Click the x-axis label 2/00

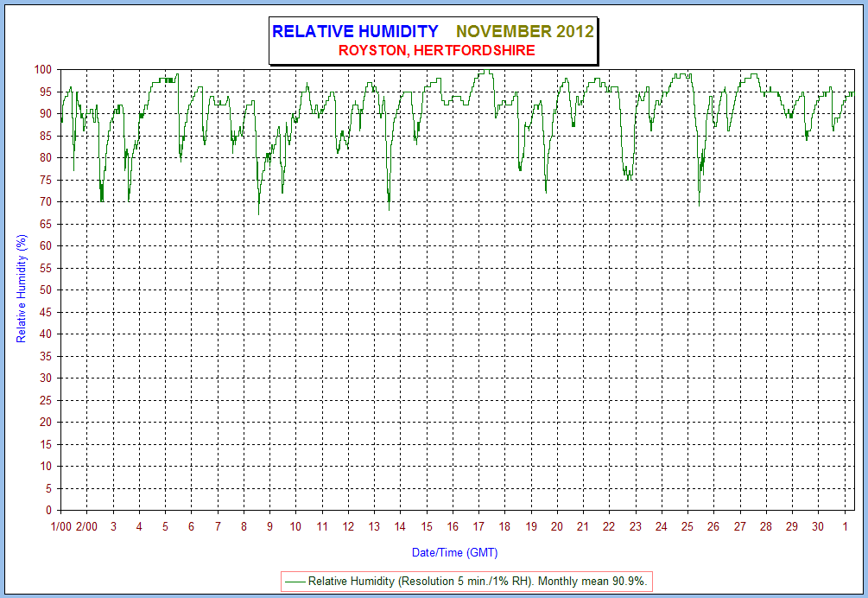tap(86, 526)
